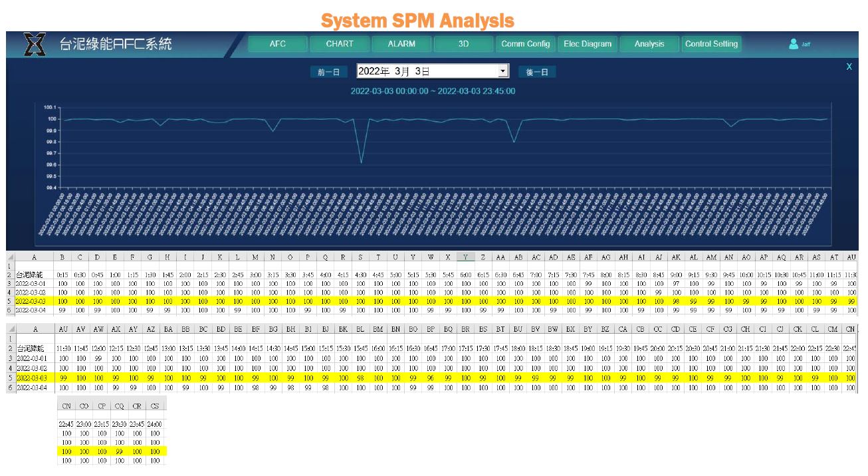Screen dimensions: 868x476
Task: Open the Comm Config tab
Action: 525,44
